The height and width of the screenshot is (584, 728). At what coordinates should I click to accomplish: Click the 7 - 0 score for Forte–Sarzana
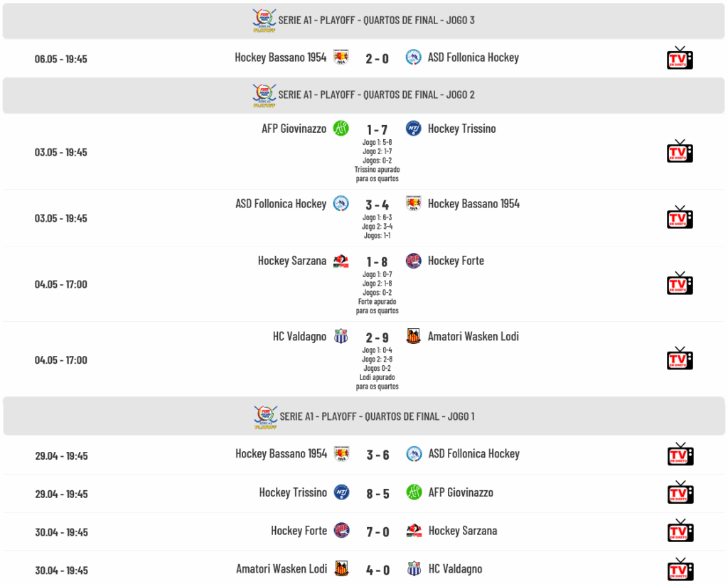click(378, 531)
